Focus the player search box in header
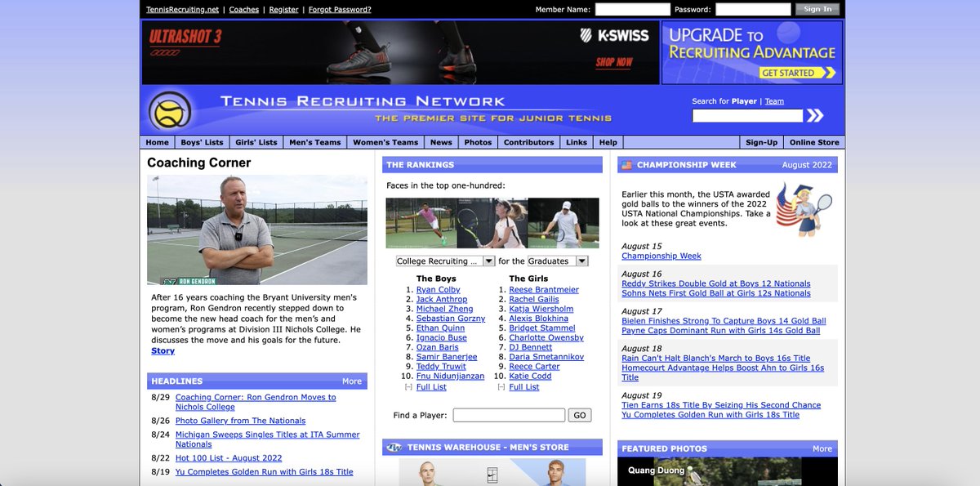Screen dimensions: 980x486 (747, 116)
